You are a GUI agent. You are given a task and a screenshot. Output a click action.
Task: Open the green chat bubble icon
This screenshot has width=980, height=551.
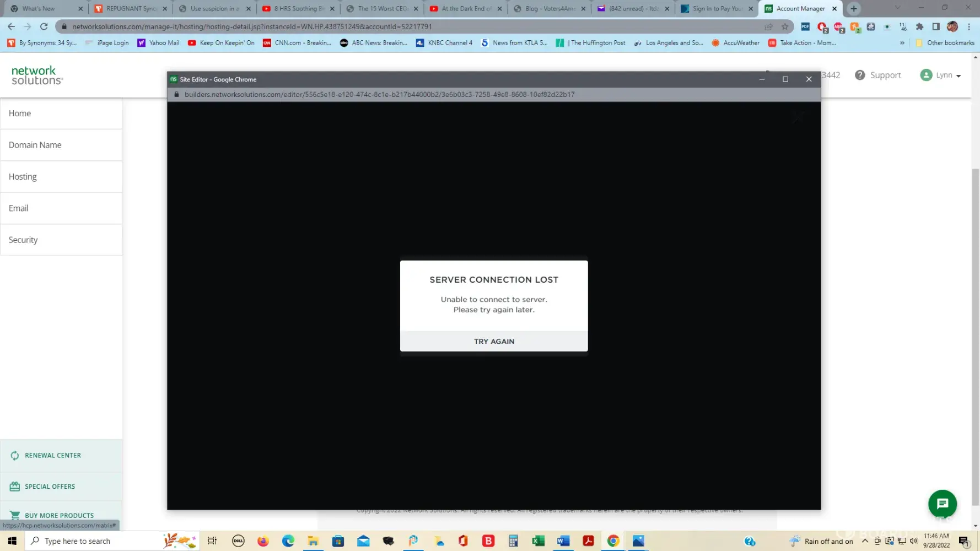pyautogui.click(x=942, y=504)
